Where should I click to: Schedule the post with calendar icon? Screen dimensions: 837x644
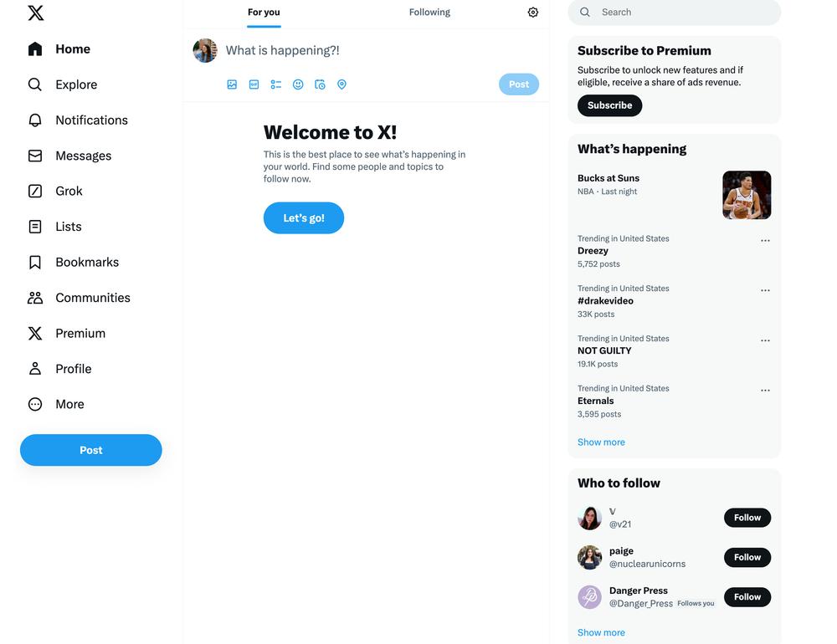320,84
